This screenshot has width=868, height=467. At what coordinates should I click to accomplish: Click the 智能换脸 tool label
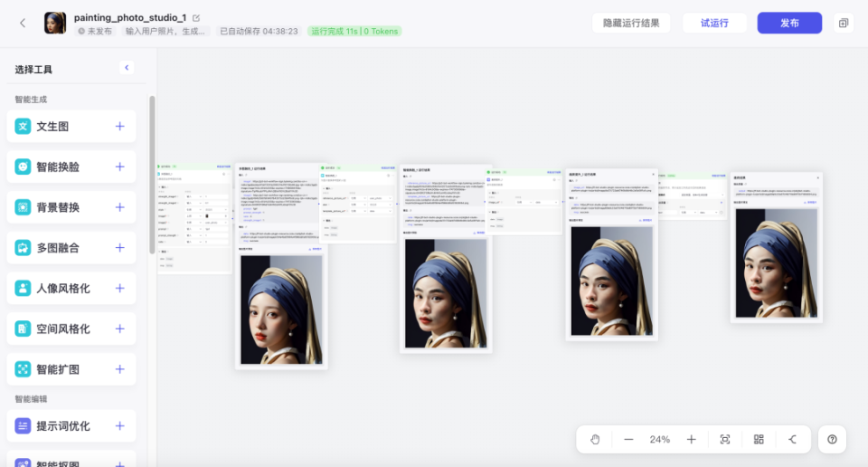[58, 167]
